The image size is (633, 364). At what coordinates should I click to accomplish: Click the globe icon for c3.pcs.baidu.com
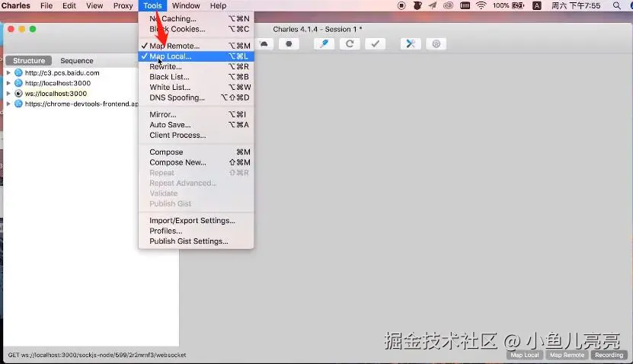pyautogui.click(x=18, y=72)
